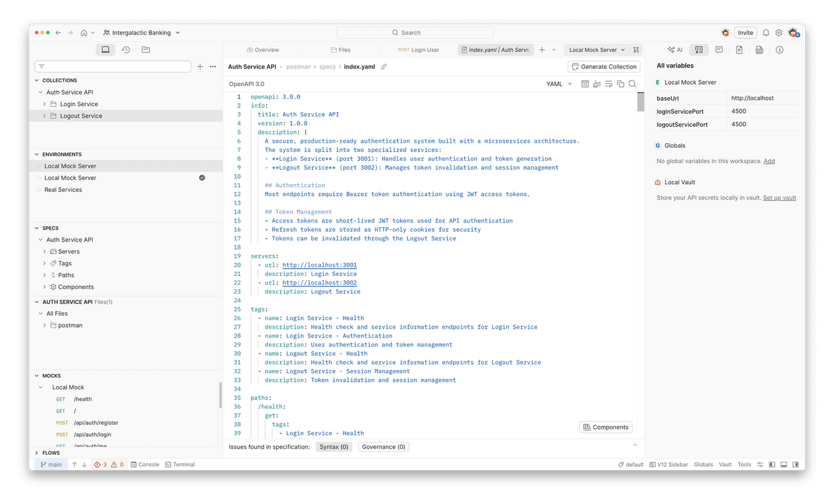Set the unchecked Local Mock Server environment active
The height and width of the screenshot is (504, 834).
click(x=39, y=166)
